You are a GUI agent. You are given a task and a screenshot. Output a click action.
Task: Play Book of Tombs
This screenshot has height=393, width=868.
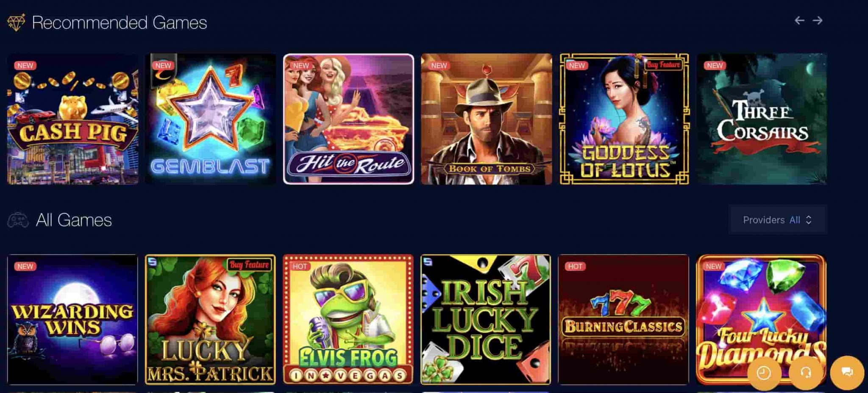(x=487, y=119)
